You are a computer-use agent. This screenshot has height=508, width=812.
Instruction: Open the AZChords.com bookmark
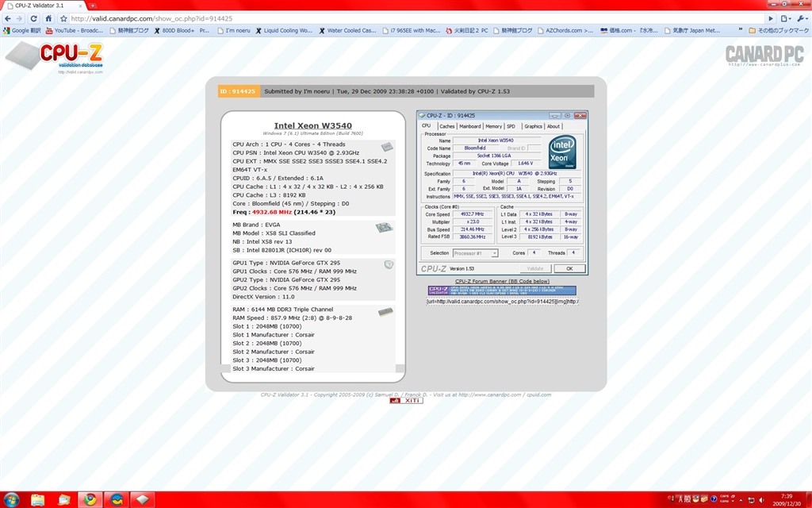(x=565, y=31)
